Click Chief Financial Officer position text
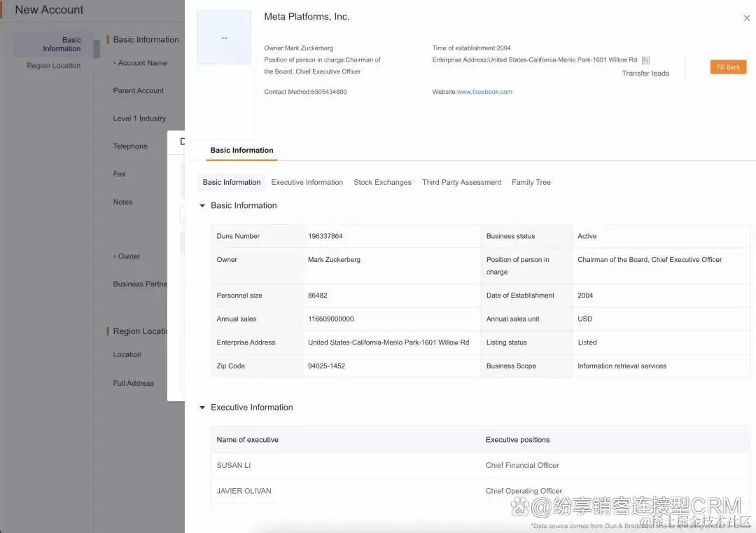Viewport: 756px width, 533px height. click(x=523, y=466)
